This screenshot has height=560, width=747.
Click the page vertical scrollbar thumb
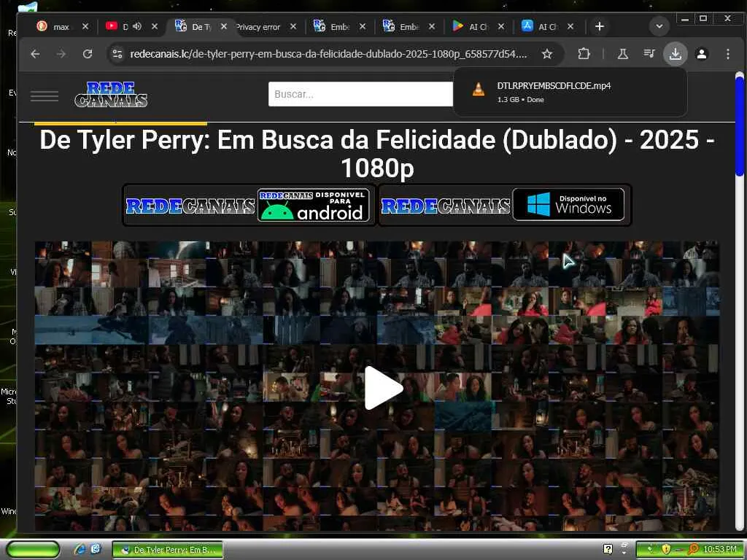coord(740,125)
